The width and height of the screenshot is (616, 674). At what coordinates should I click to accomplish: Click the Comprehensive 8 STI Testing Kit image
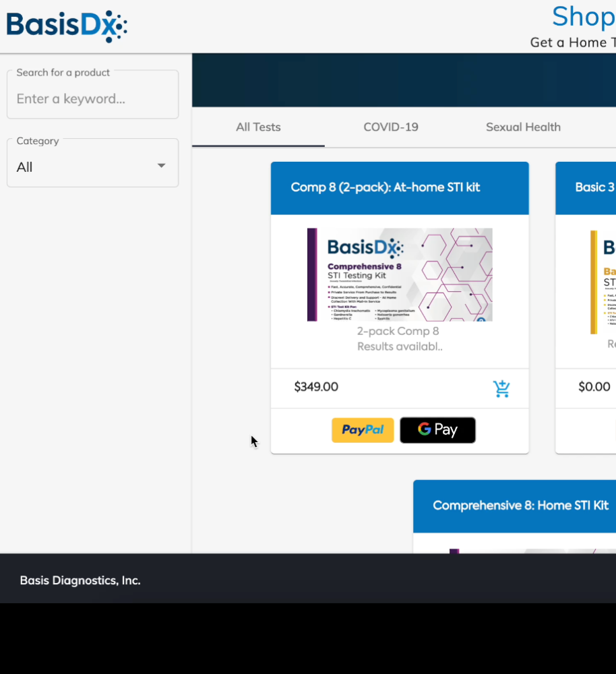click(x=400, y=274)
